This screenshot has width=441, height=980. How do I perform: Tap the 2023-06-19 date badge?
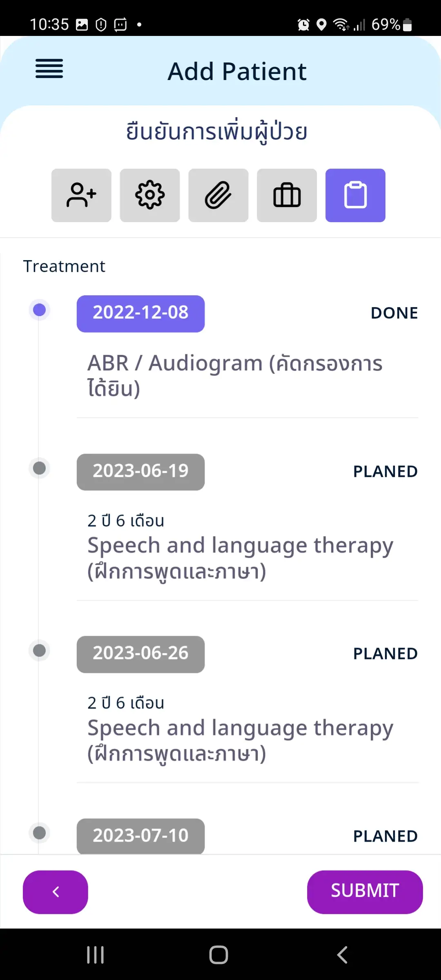[x=140, y=472]
